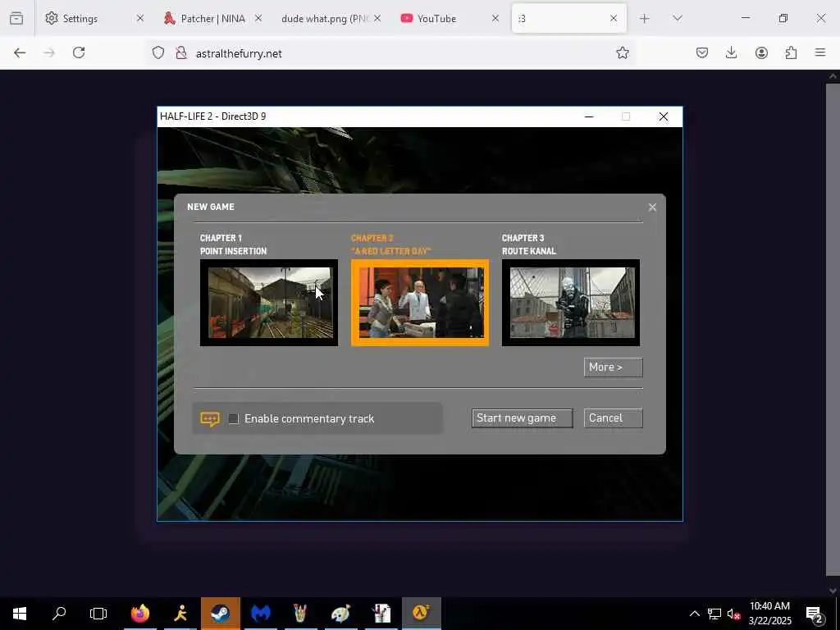Open Windows search from the taskbar
The height and width of the screenshot is (630, 840).
[x=59, y=613]
